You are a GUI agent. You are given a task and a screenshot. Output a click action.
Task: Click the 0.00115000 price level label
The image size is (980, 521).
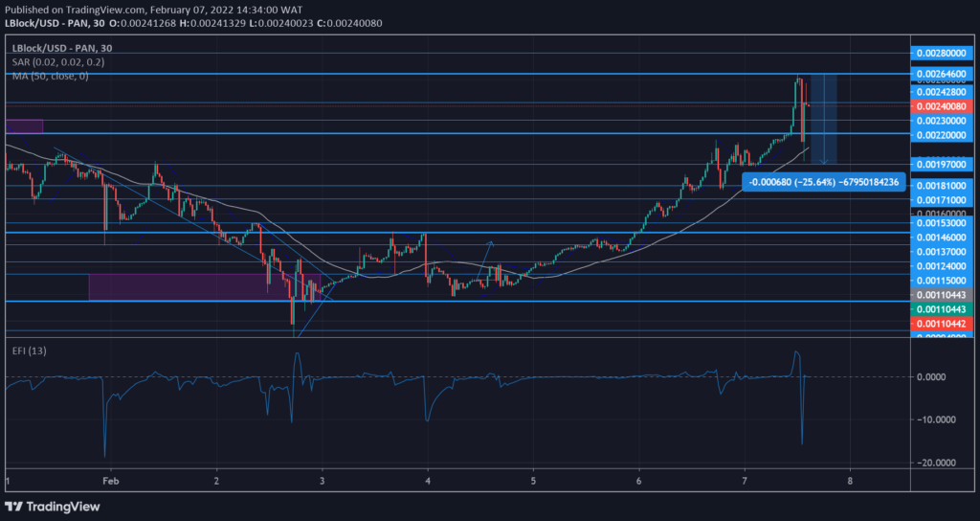941,281
